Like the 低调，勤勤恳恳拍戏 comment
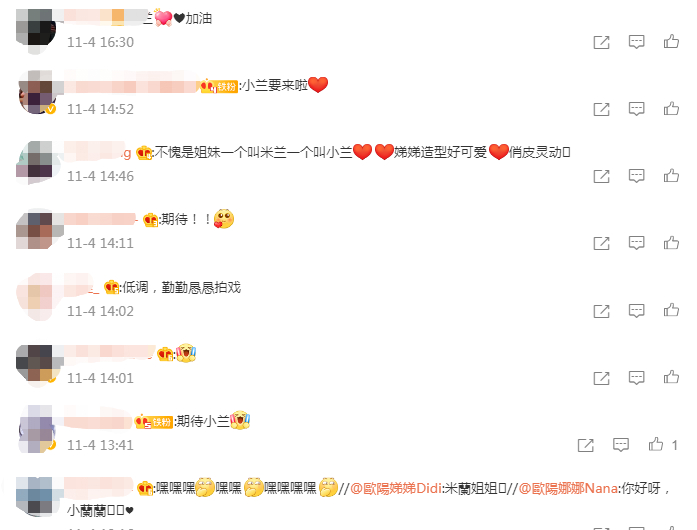Screen dimensions: 697x530 point(671,310)
